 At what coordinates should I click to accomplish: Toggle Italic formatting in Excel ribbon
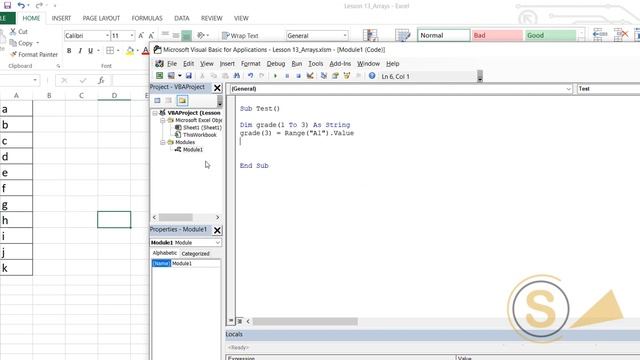[x=80, y=51]
